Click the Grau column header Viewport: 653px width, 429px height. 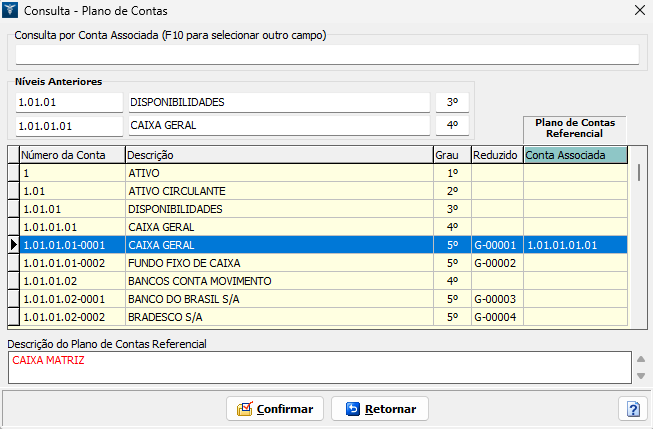[x=451, y=155]
